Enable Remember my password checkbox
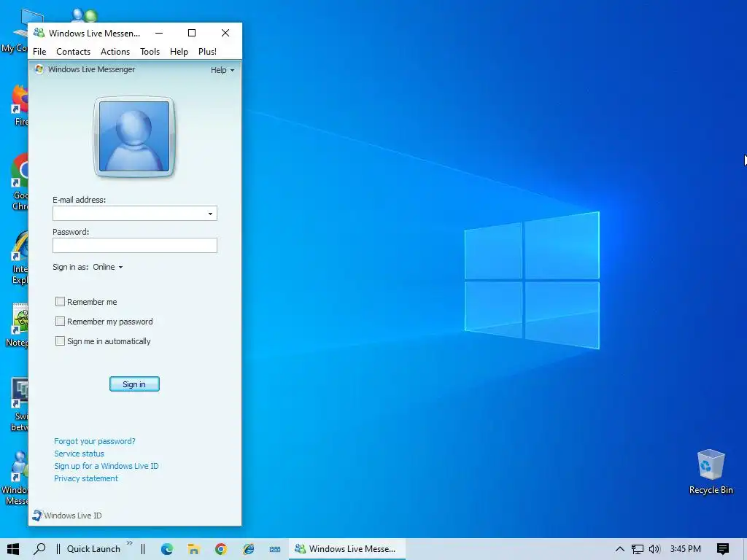 click(x=60, y=322)
